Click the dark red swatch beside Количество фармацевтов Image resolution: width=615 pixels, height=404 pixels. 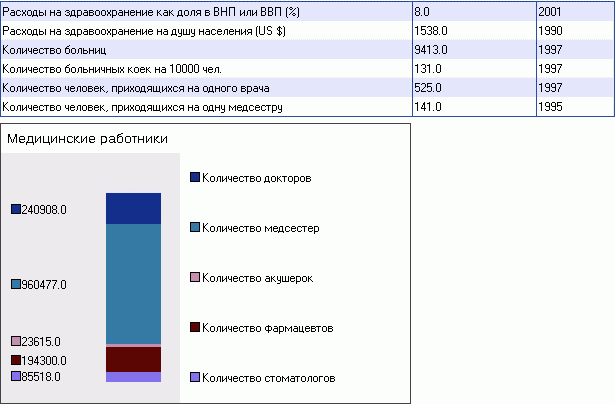click(194, 328)
